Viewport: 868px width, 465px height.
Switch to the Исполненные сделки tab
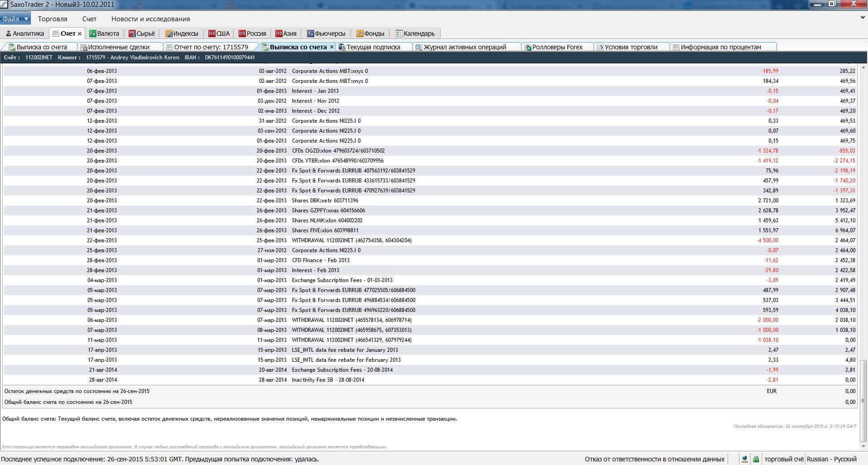120,47
